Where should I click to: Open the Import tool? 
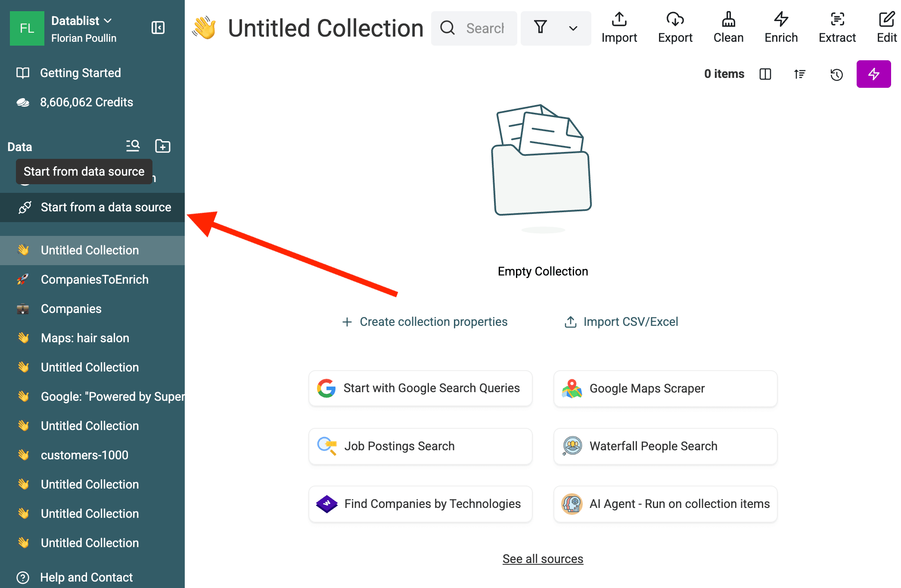619,28
